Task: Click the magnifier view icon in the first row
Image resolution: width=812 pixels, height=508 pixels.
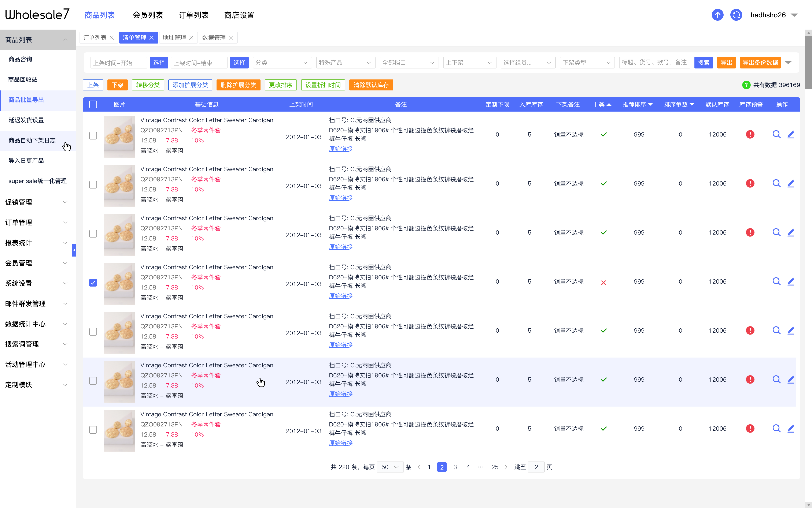Action: 776,134
